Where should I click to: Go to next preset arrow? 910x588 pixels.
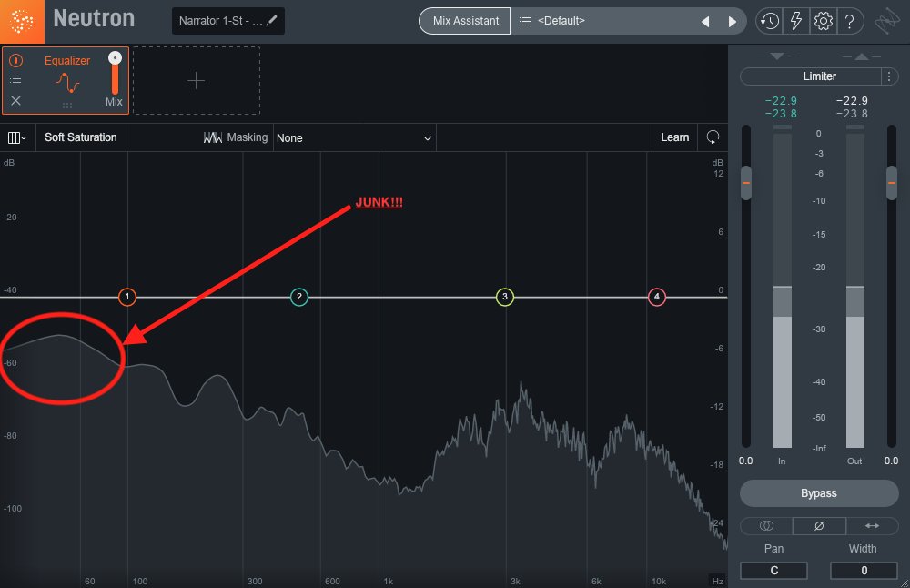click(x=732, y=22)
